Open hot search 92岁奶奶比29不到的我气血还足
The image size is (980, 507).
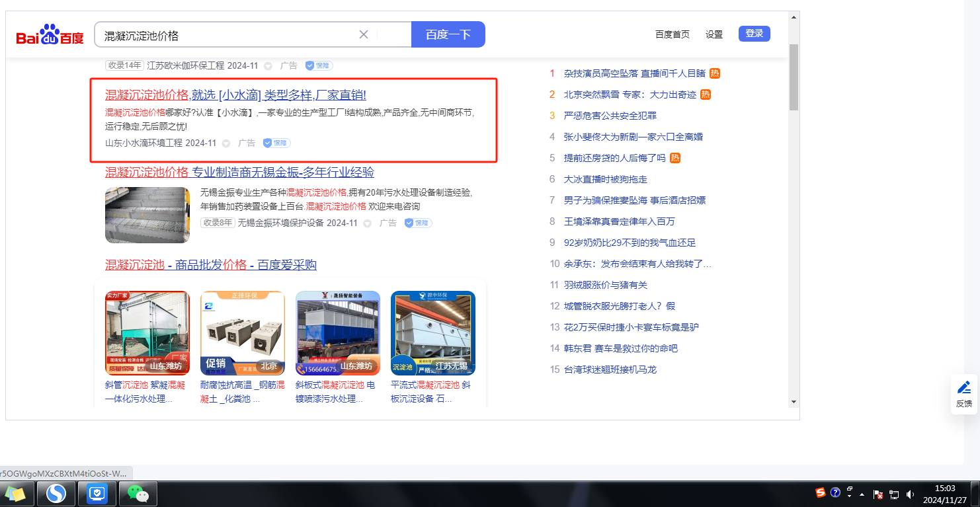point(630,243)
